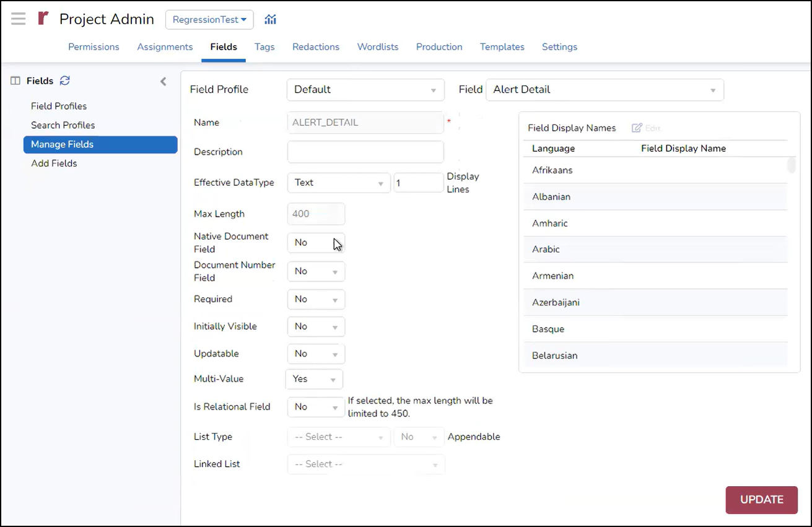This screenshot has width=812, height=527.
Task: Open the Appendable No dropdown
Action: (x=419, y=437)
